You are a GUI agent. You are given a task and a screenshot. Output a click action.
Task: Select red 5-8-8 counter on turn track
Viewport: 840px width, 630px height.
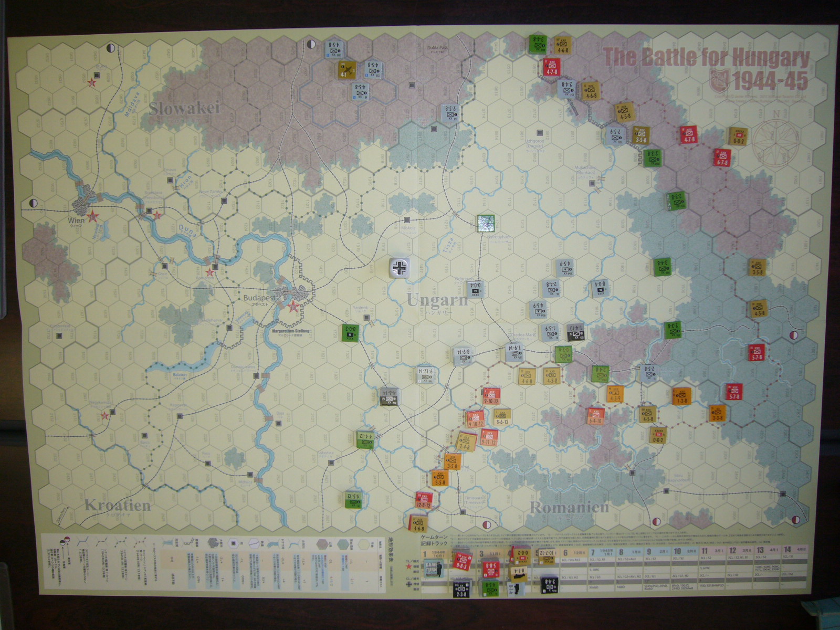coord(491,569)
